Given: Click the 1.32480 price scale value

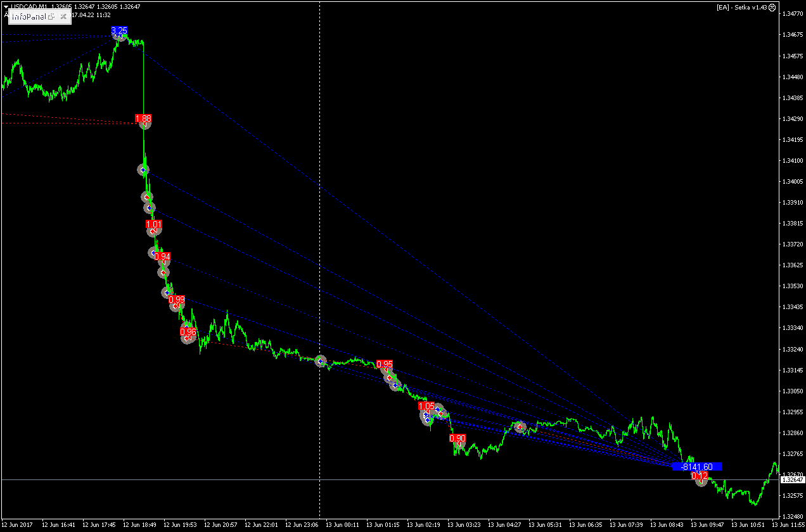Looking at the screenshot, I should point(792,516).
